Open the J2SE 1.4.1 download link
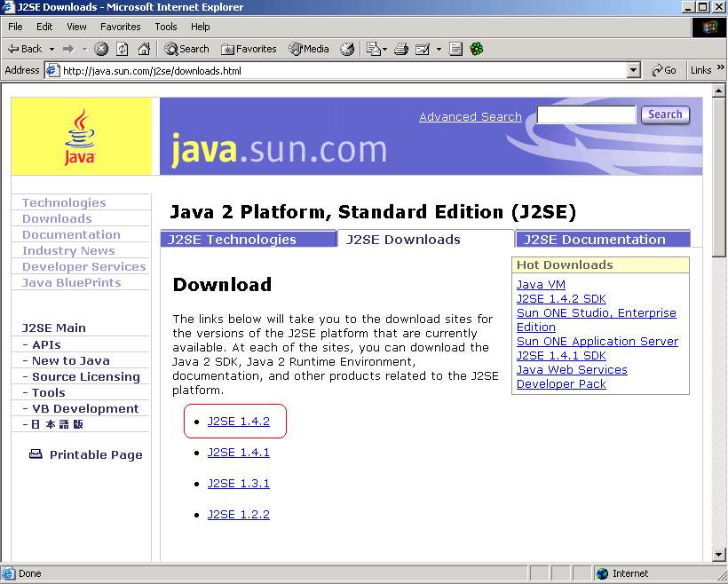Viewport: 728px width, 584px height. (239, 452)
